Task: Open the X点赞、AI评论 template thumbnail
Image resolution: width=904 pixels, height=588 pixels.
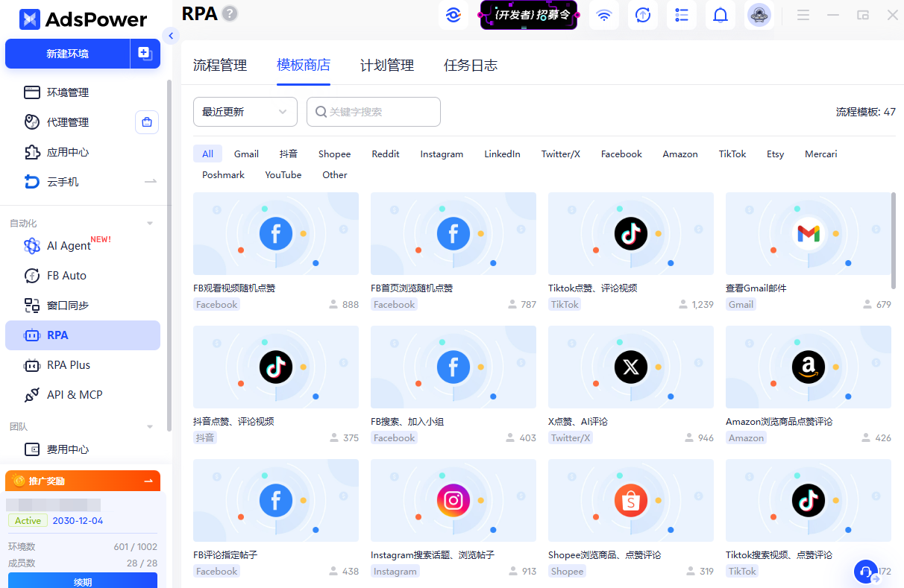Action: [x=631, y=367]
